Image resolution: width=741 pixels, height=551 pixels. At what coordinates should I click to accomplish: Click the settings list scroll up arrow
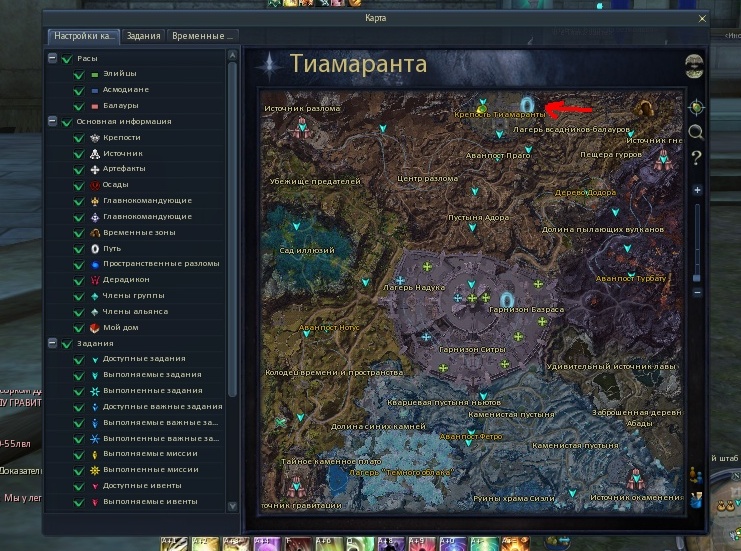[x=232, y=55]
